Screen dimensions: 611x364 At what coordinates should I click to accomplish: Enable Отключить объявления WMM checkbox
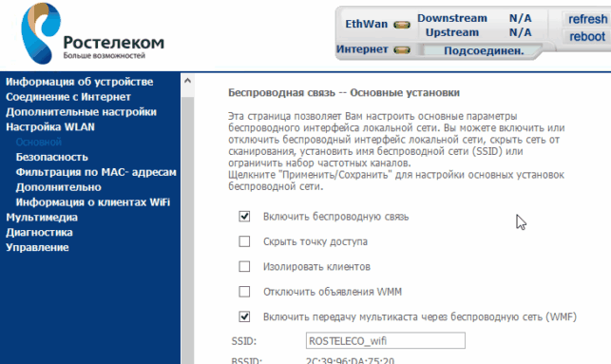244,292
